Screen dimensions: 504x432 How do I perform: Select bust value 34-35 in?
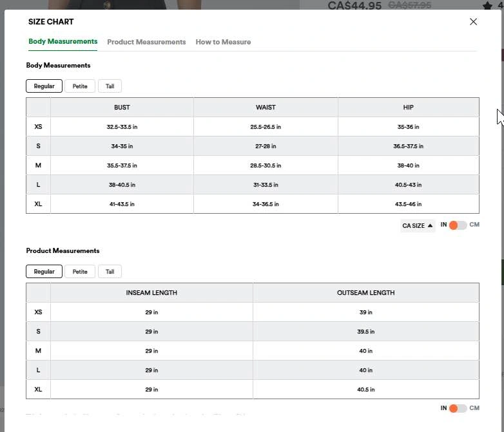[x=122, y=146]
